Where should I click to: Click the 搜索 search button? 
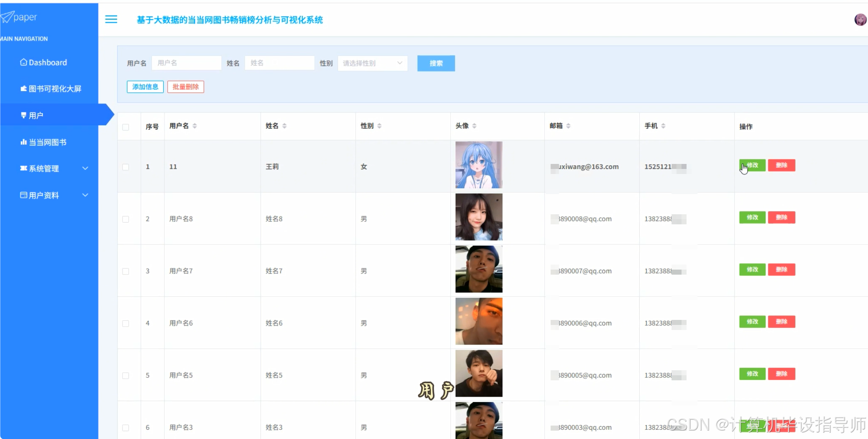click(x=436, y=63)
